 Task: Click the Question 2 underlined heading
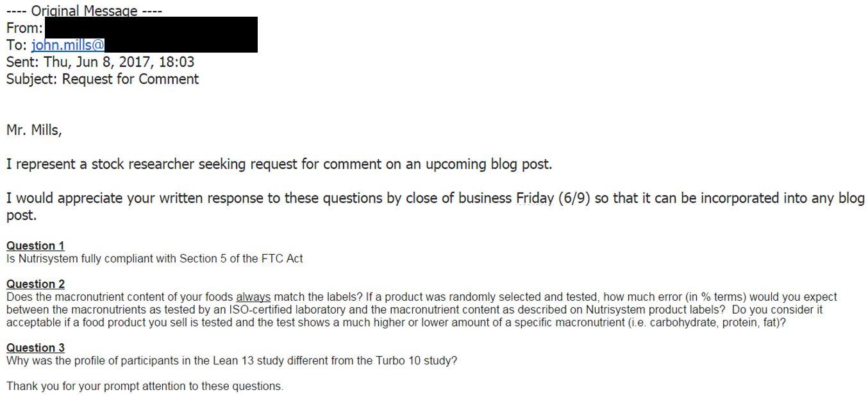click(35, 284)
